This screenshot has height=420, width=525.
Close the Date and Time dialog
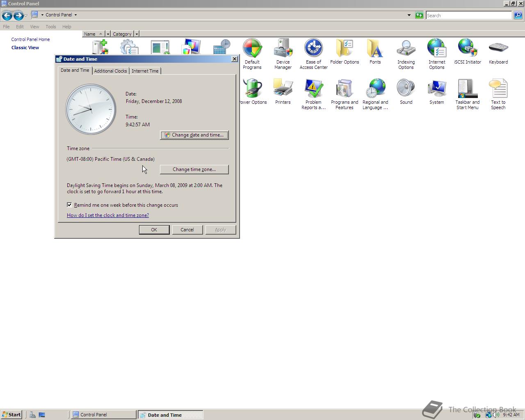(x=235, y=59)
